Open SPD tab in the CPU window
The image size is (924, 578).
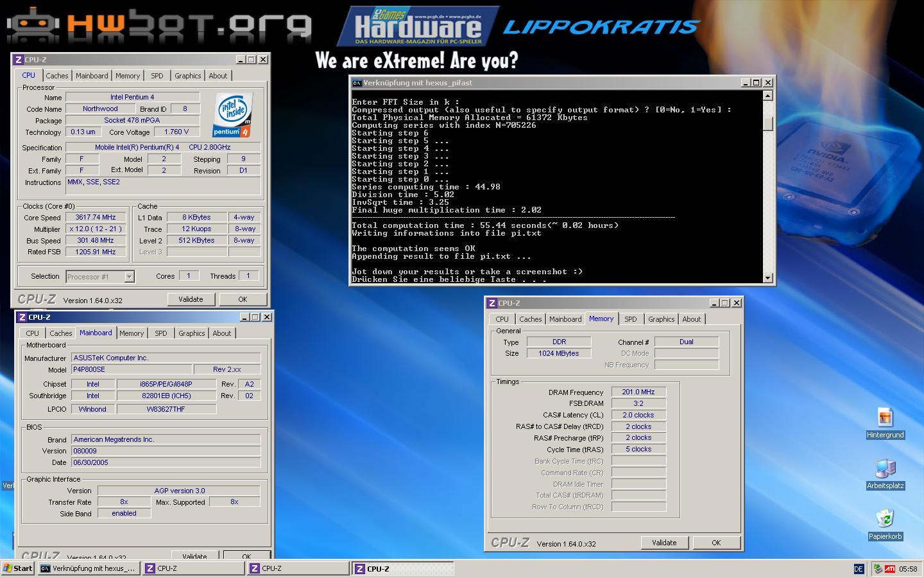tap(157, 76)
